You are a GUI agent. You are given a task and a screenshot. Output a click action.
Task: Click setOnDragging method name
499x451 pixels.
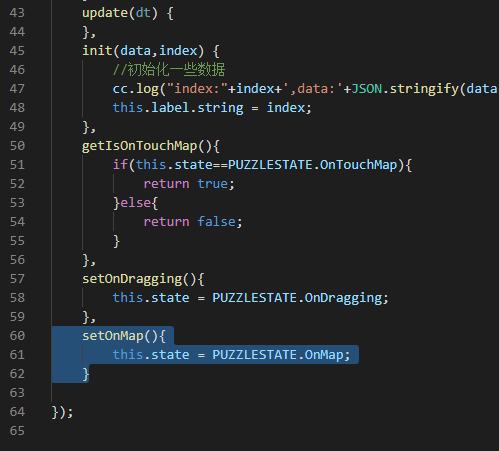coord(132,279)
